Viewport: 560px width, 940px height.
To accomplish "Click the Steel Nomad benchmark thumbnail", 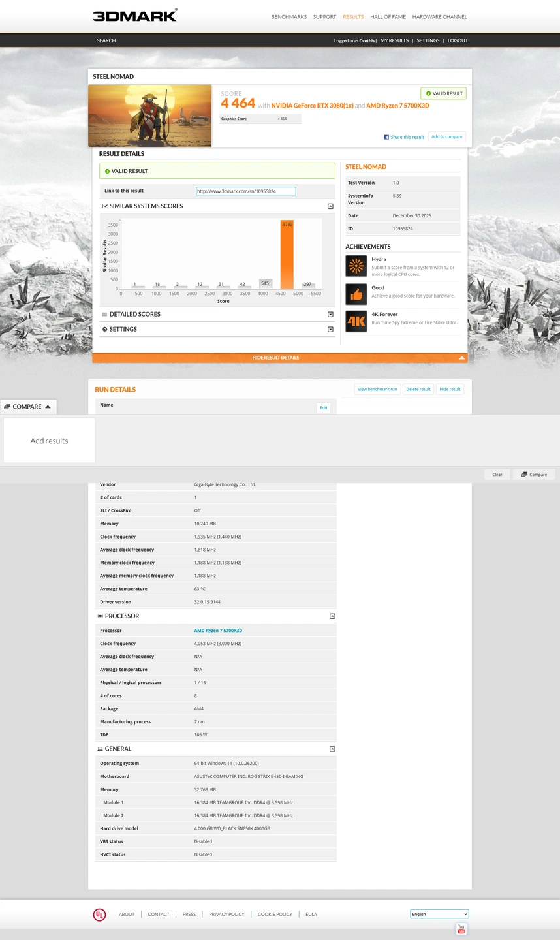I will [x=149, y=116].
